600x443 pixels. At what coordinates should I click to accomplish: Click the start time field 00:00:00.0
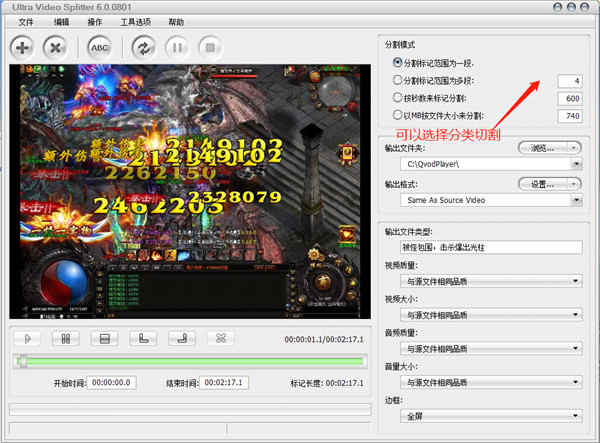(x=111, y=383)
